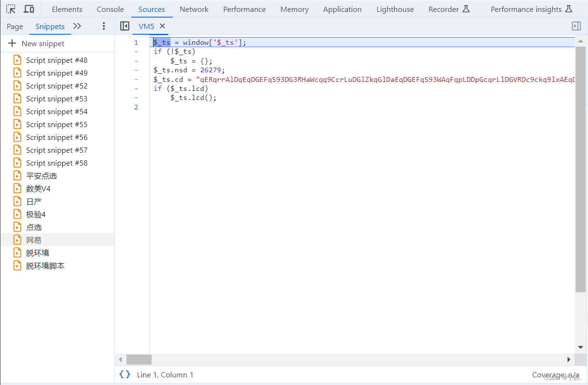Click the file icon of Script snippet #58
This screenshot has width=588, height=385.
[x=17, y=163]
